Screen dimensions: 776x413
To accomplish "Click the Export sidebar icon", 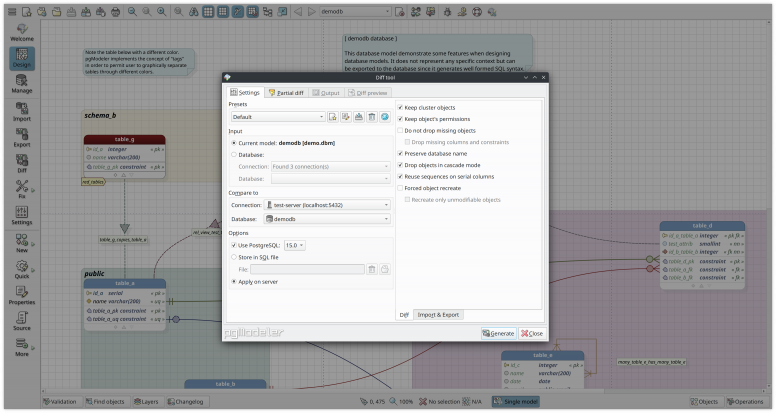I will point(22,138).
